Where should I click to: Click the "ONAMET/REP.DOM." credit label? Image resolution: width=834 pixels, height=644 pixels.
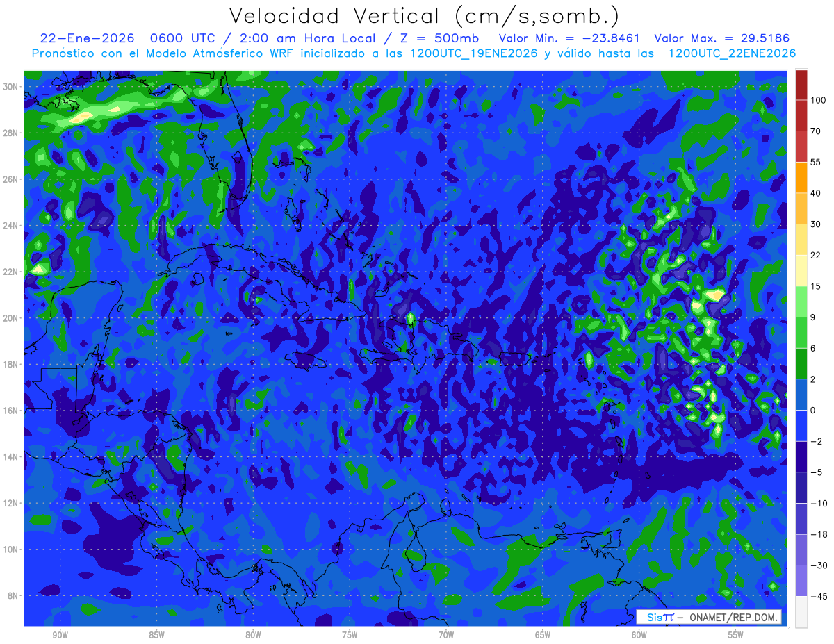pos(734,618)
